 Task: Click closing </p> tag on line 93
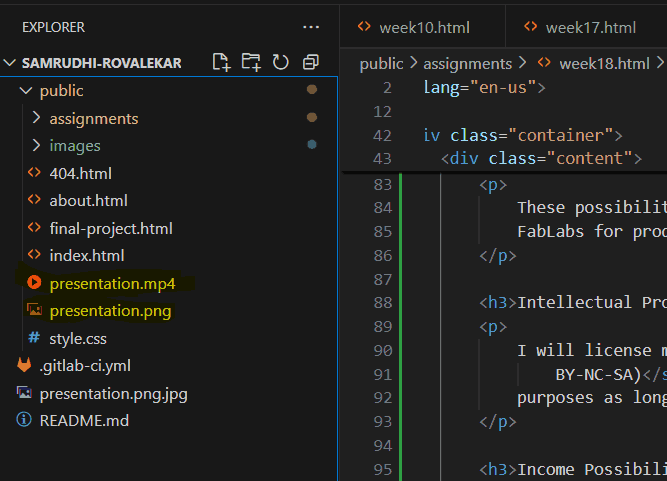click(x=498, y=422)
